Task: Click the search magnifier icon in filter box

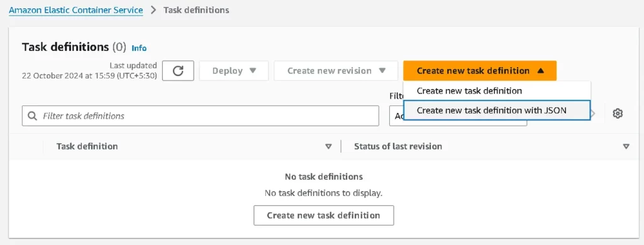Action: pyautogui.click(x=32, y=116)
